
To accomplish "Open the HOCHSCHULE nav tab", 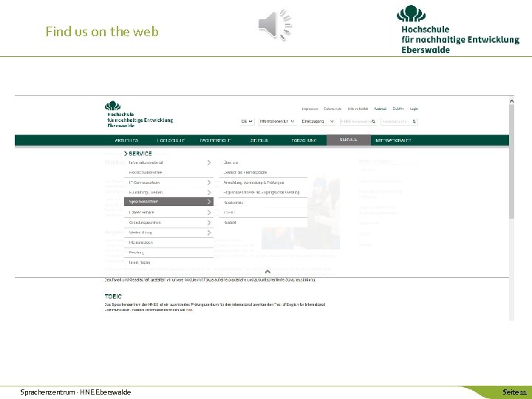I will pyautogui.click(x=171, y=140).
